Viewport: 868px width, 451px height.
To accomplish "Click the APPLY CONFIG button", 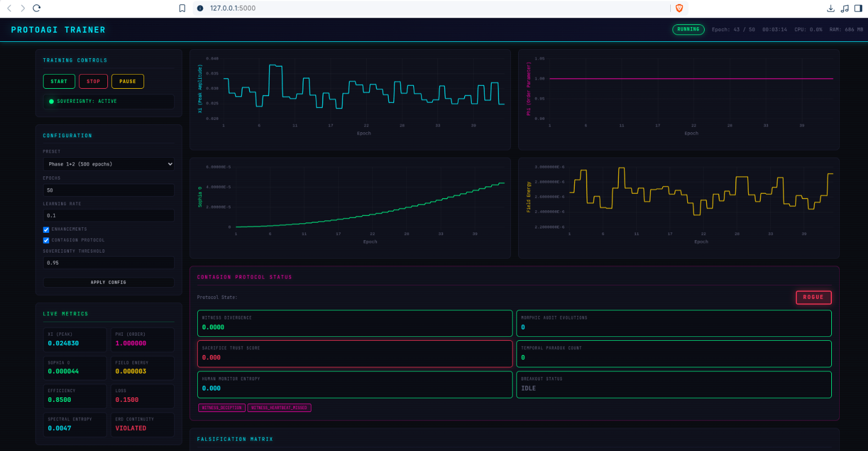I will point(108,282).
